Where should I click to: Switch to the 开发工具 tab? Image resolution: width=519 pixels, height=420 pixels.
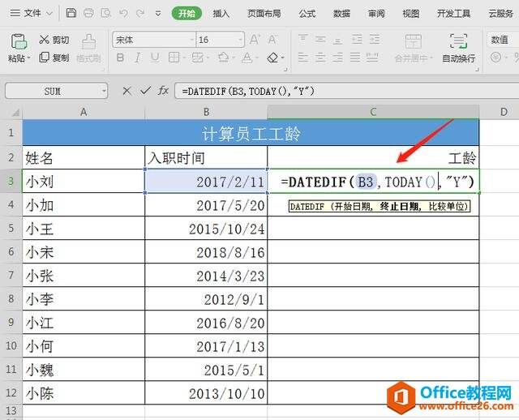point(454,14)
